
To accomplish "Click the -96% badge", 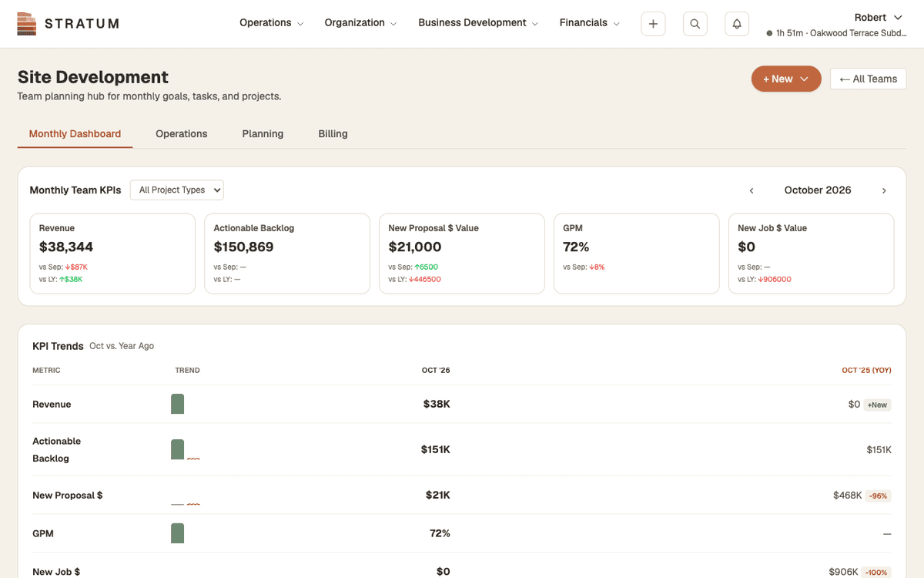I will click(x=878, y=496).
